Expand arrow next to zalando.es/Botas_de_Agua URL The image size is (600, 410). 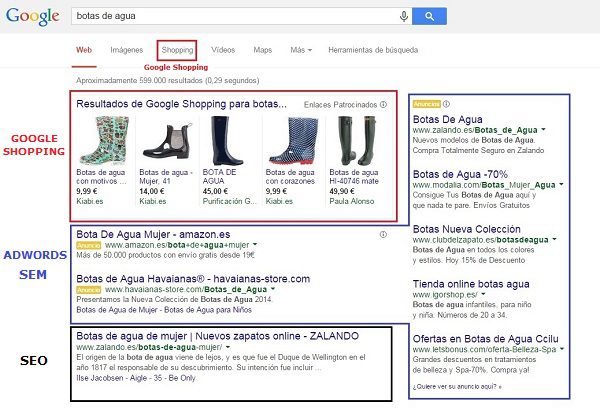point(543,129)
